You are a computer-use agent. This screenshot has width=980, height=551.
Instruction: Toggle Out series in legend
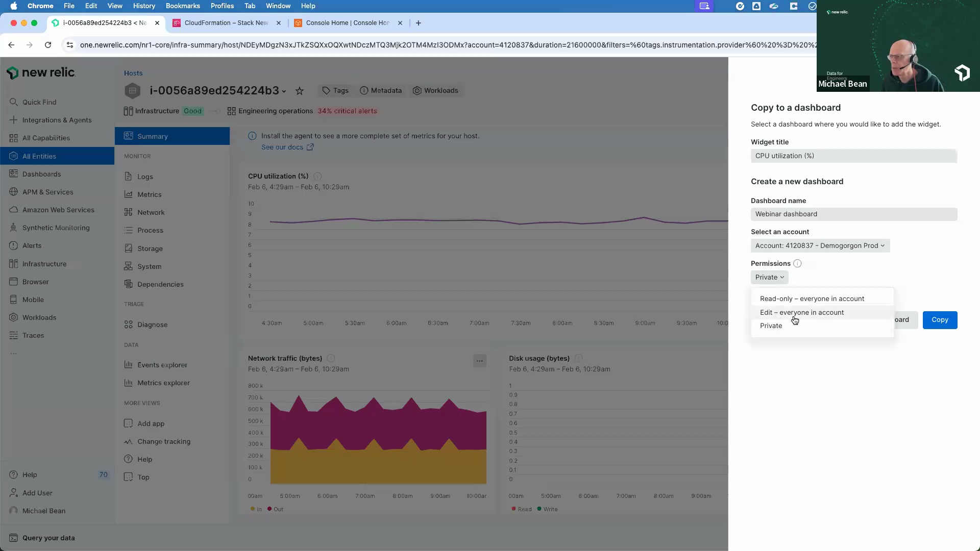tap(275, 509)
